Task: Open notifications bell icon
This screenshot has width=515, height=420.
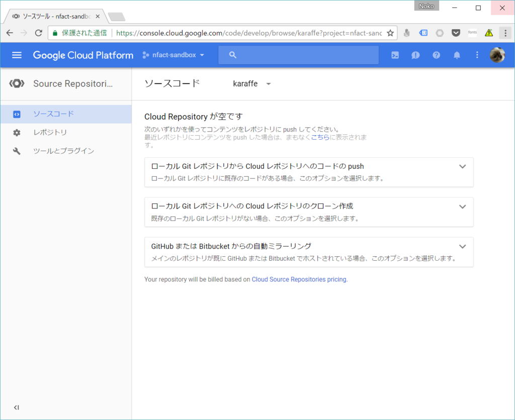Action: [x=457, y=55]
